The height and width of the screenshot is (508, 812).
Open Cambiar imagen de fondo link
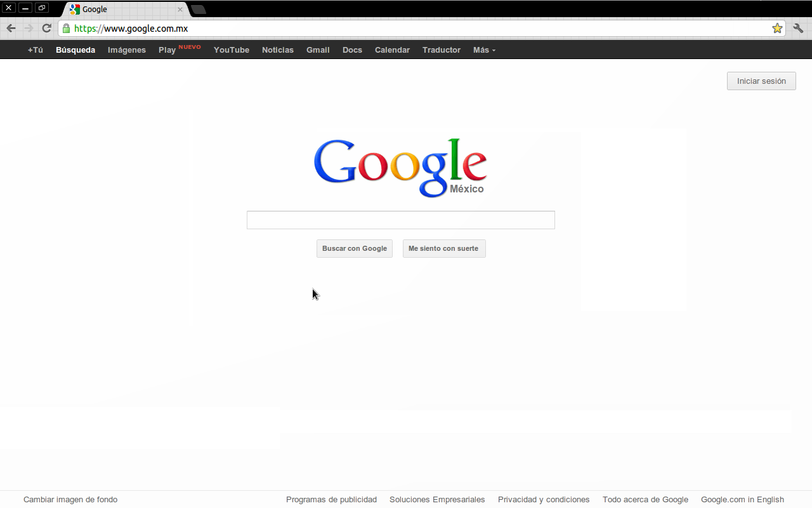pyautogui.click(x=70, y=500)
